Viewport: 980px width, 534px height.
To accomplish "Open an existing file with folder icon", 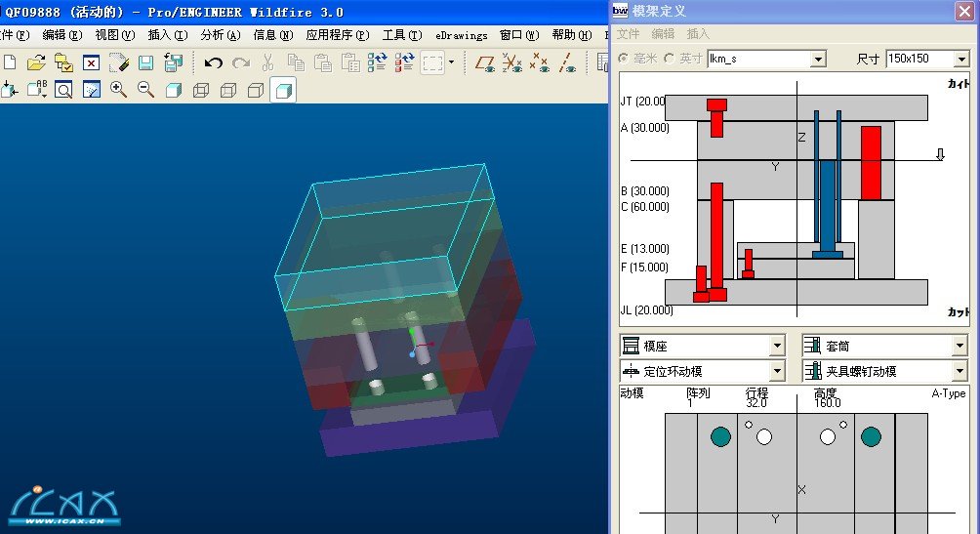I will 36,62.
